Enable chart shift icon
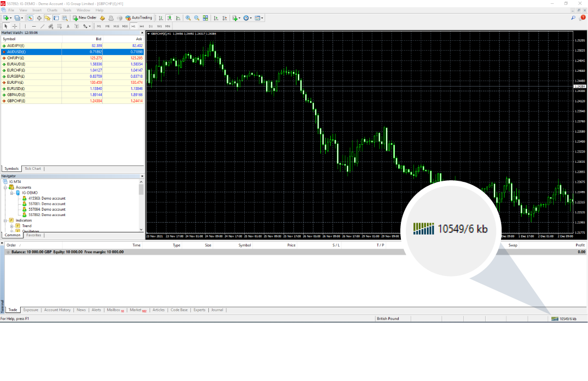588x381 pixels. (x=225, y=17)
